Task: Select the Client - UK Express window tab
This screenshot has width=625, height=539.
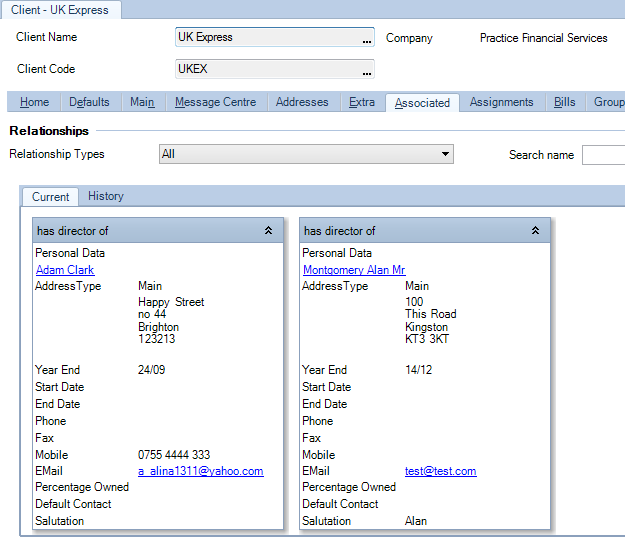Action: 60,10
